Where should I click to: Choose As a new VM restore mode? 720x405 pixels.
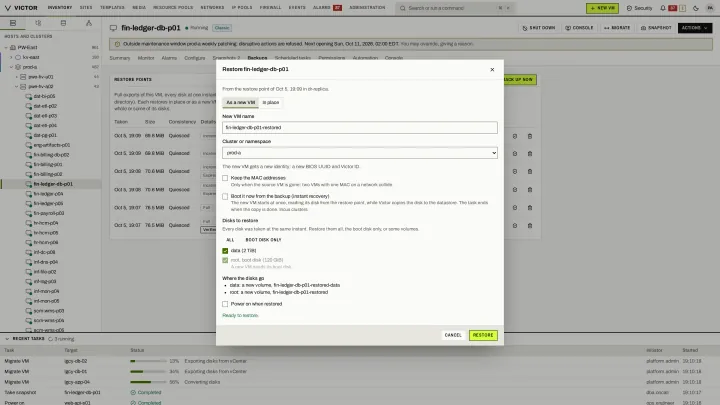tap(241, 102)
